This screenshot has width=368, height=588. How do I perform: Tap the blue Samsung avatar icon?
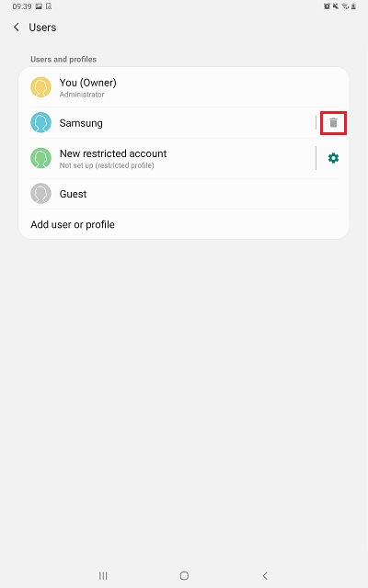click(40, 122)
